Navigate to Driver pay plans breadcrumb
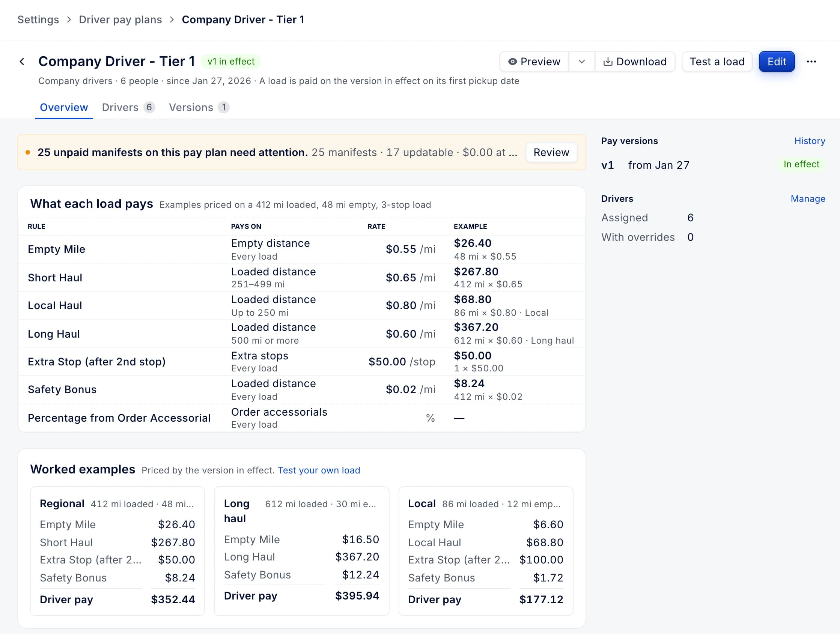This screenshot has height=634, width=840. pos(120,20)
